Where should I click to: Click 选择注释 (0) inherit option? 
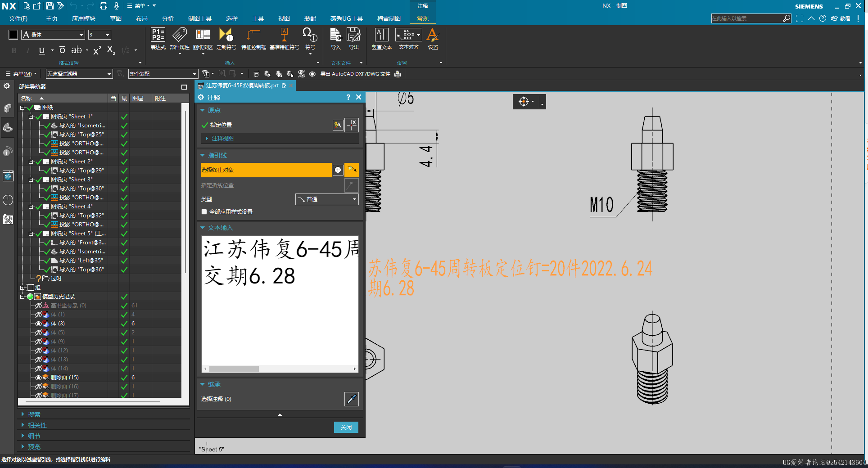(216, 399)
